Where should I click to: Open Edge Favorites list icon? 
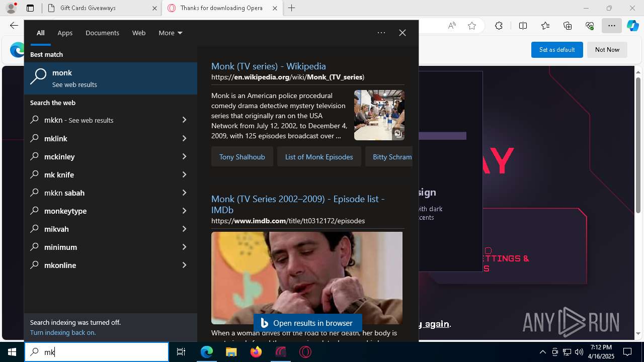pos(545,26)
